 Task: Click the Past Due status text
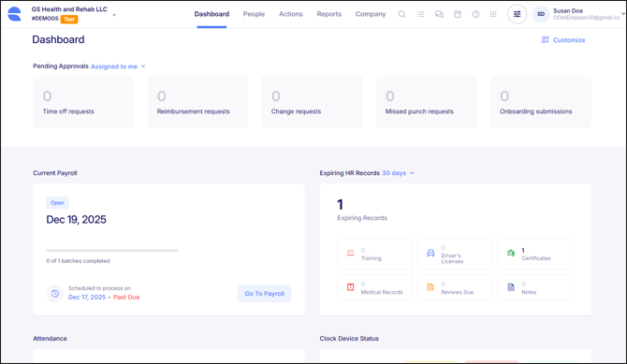click(126, 298)
